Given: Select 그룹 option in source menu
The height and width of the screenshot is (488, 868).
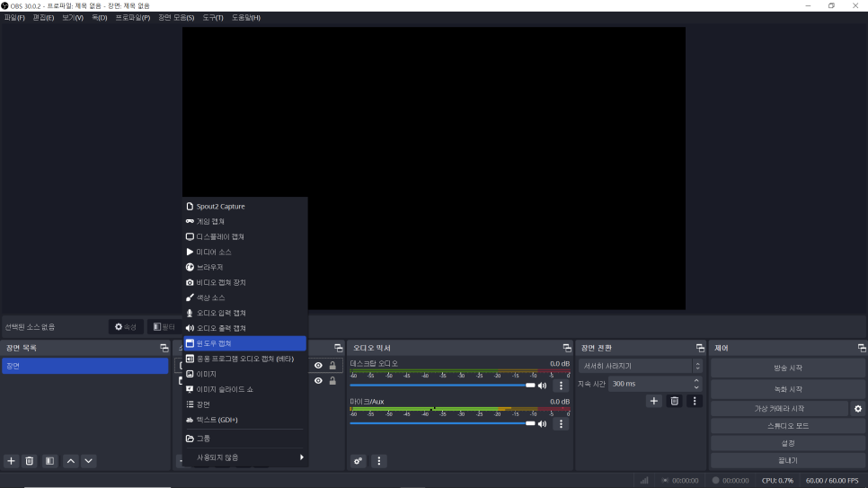Looking at the screenshot, I should [x=244, y=439].
